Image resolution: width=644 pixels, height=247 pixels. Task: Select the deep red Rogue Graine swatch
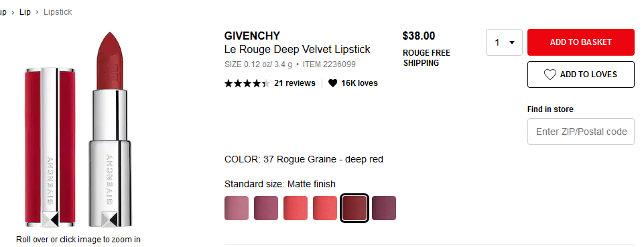pyautogui.click(x=355, y=208)
